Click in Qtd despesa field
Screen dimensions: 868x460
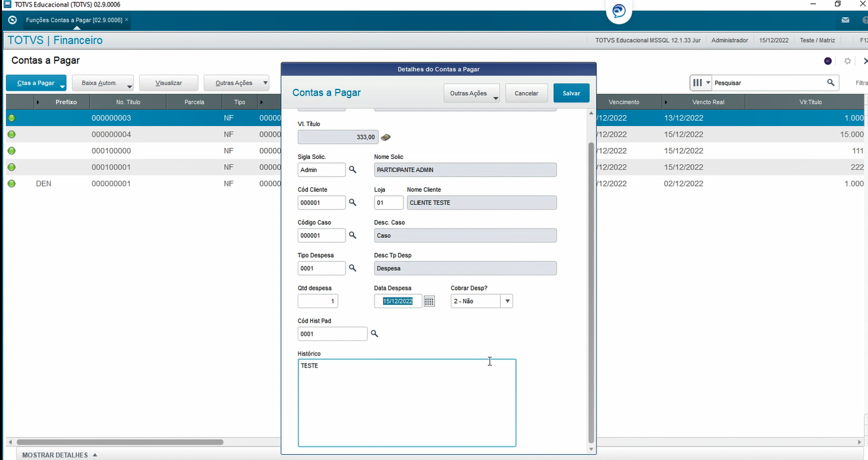(x=318, y=301)
